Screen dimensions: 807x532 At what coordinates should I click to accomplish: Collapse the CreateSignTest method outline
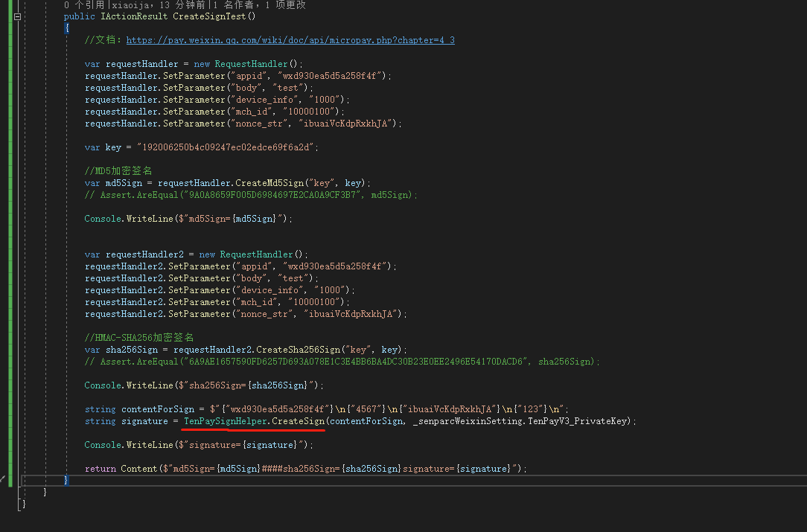tap(18, 16)
